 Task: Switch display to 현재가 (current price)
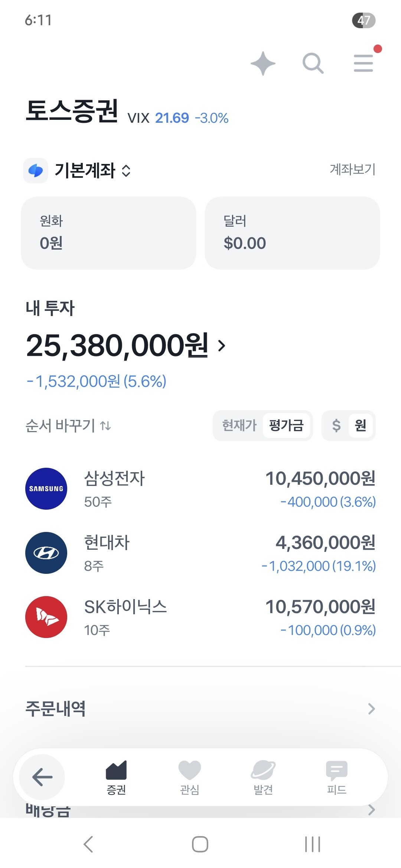239,425
